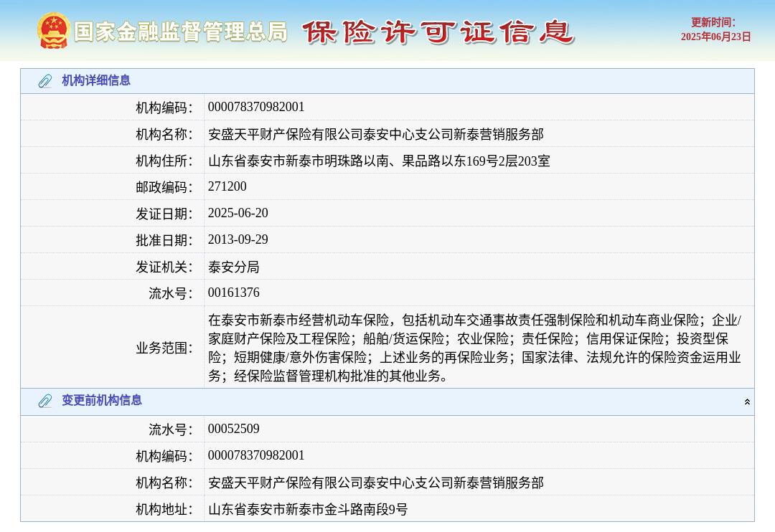Click the 业务范围 label

click(164, 348)
